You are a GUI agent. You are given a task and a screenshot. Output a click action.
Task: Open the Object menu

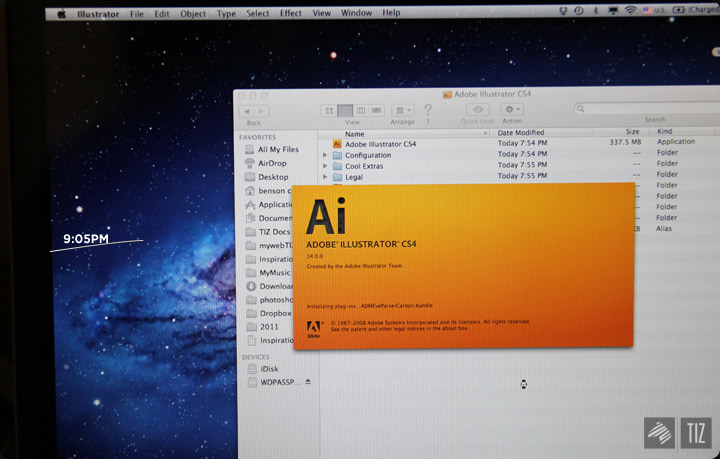point(193,13)
